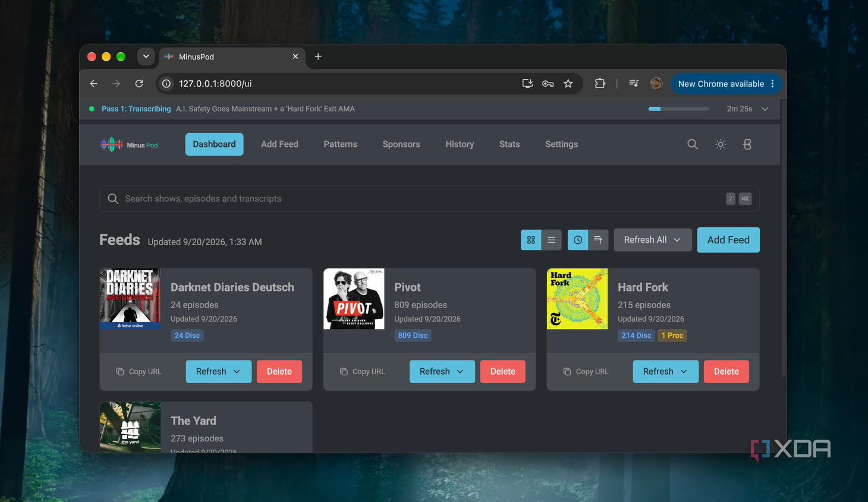Open the Settings tab

[561, 145]
